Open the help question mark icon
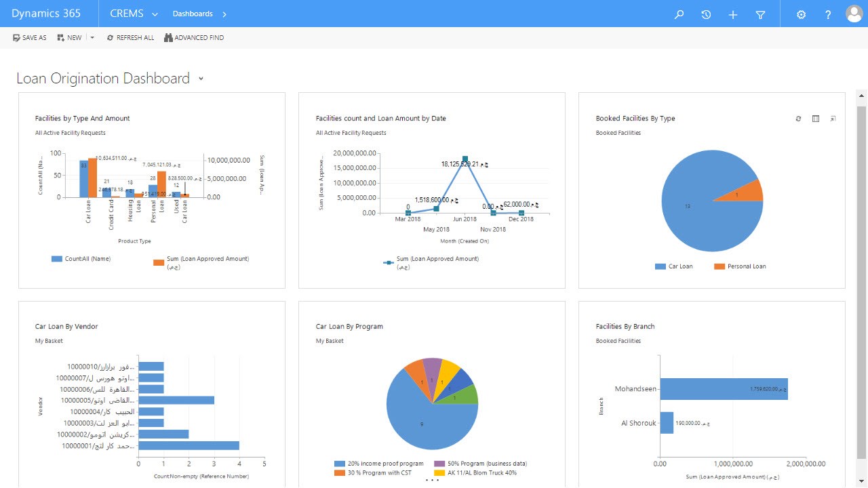The image size is (868, 488). pos(828,14)
